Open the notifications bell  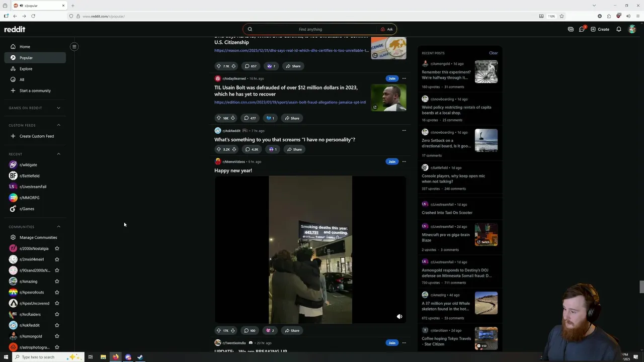click(619, 29)
